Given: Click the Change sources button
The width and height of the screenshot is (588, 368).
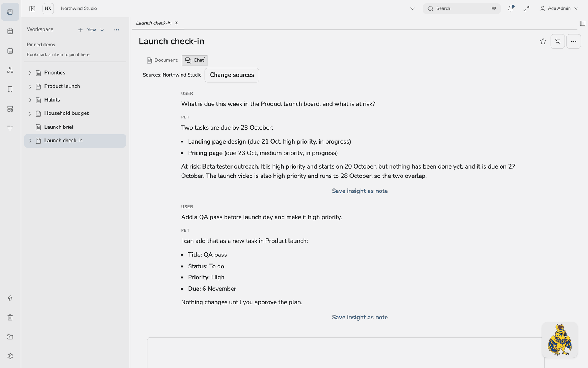Looking at the screenshot, I should (x=232, y=75).
